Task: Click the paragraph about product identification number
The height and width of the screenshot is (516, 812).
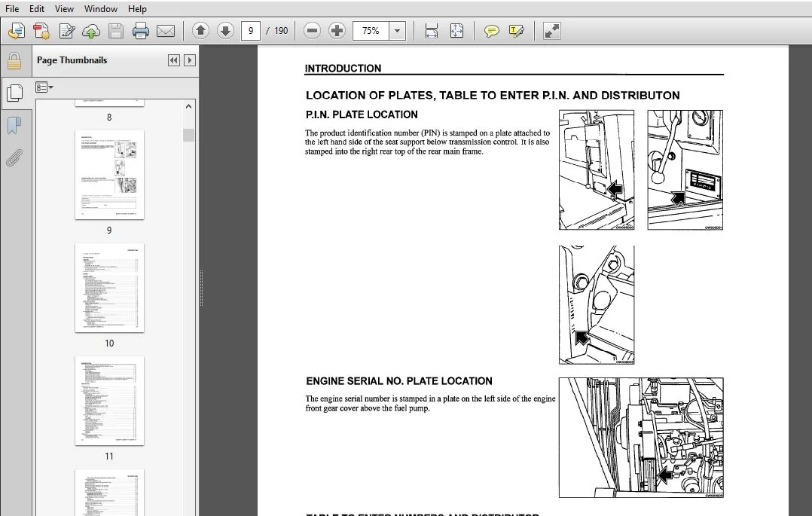Action: 427,142
